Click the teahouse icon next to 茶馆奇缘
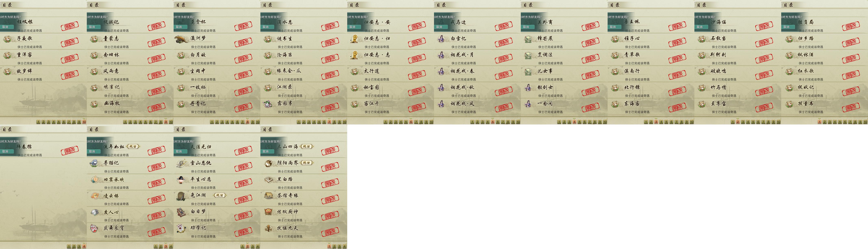This screenshot has height=249, width=868. [x=268, y=196]
